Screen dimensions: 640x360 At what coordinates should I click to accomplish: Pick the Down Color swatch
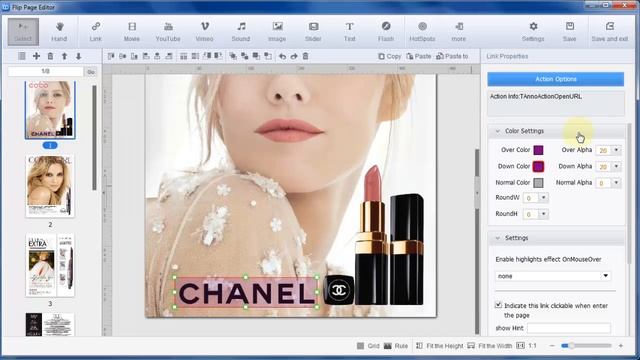pos(538,167)
